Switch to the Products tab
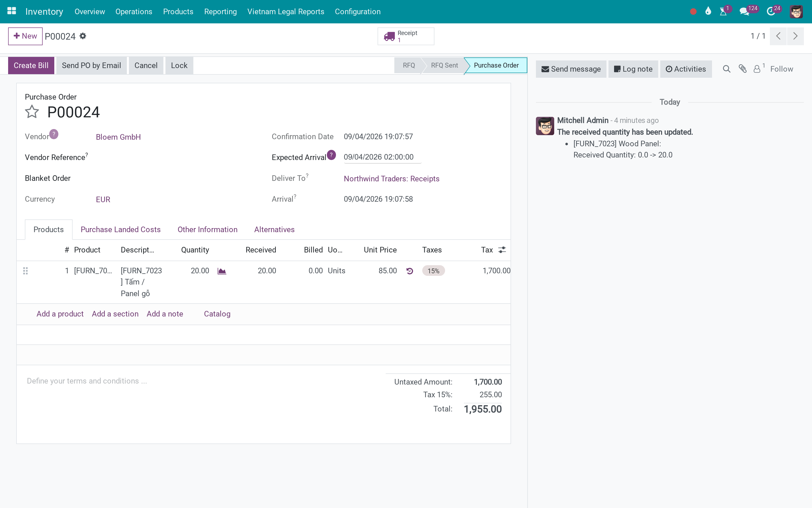 coord(49,229)
